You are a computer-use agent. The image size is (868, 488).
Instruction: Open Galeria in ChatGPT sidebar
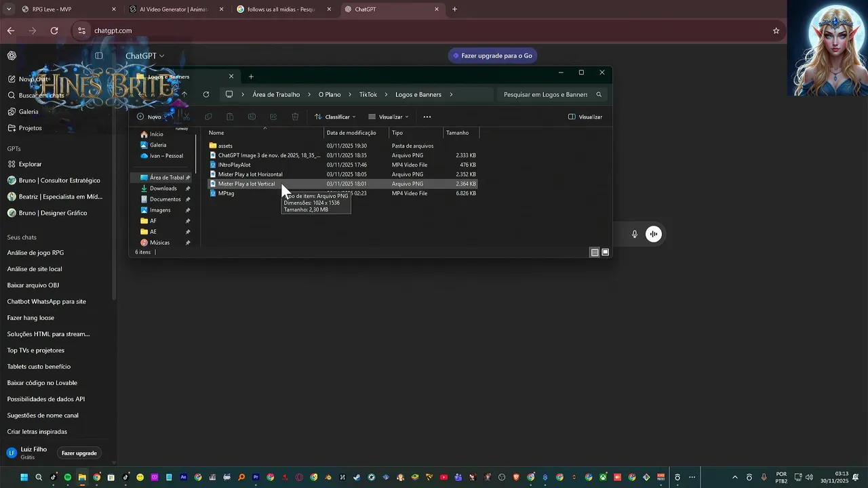28,112
